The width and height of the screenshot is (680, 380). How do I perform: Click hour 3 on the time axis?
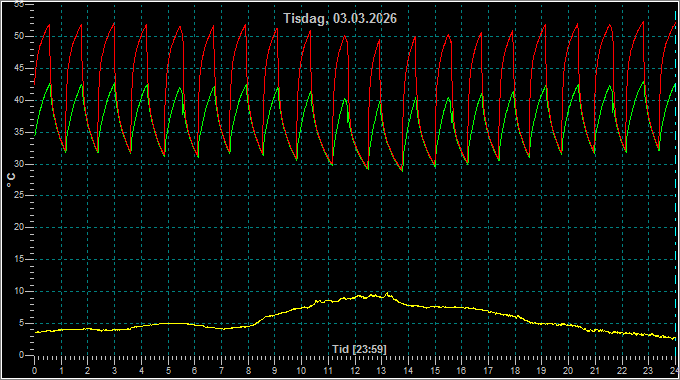[114, 371]
